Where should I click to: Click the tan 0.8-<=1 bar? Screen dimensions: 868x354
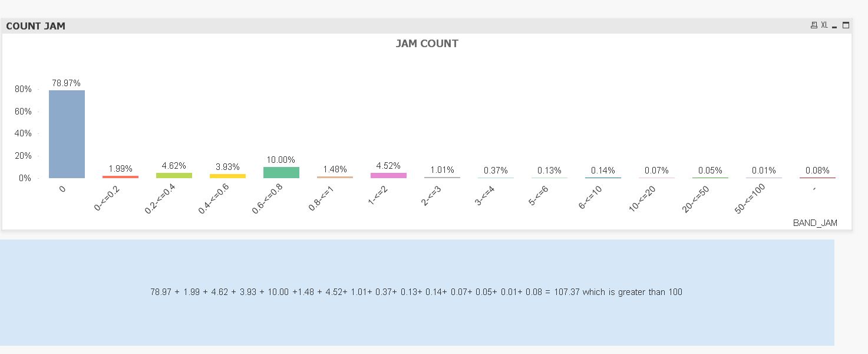335,177
